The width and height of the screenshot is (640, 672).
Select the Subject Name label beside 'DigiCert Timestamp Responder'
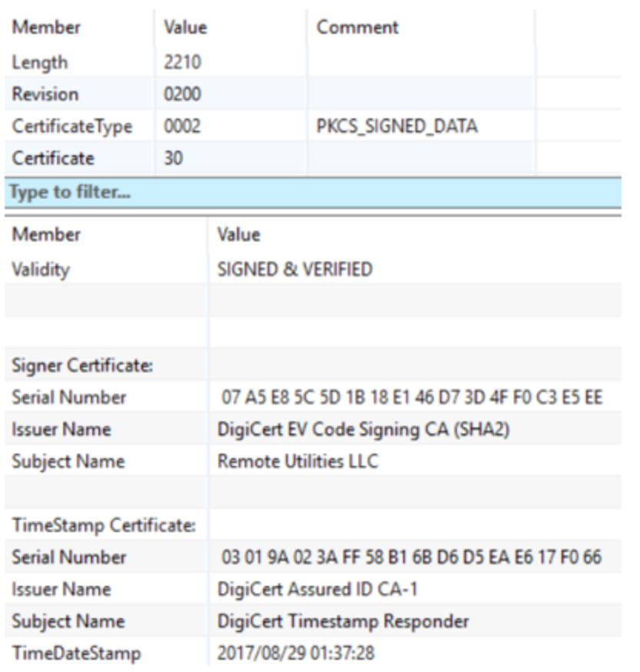(x=68, y=622)
